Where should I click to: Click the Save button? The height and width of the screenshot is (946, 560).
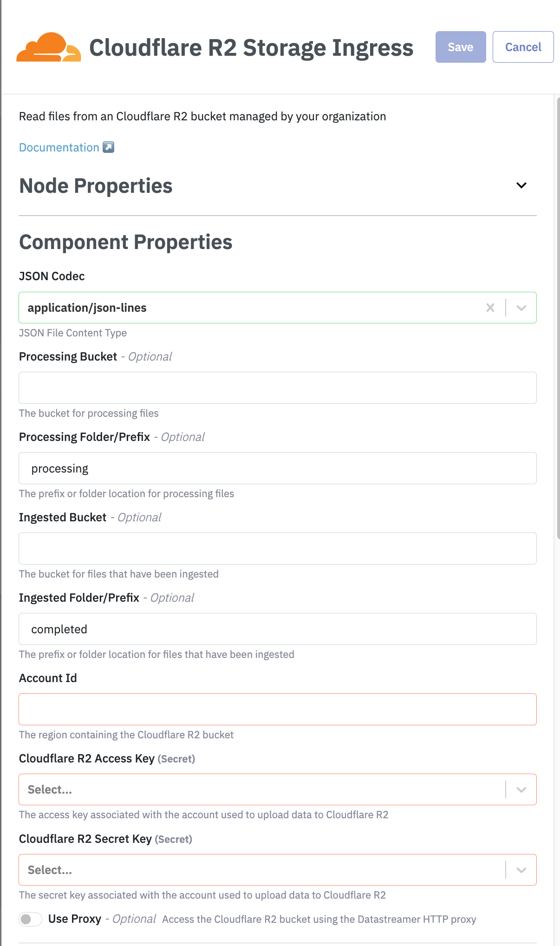(x=460, y=47)
